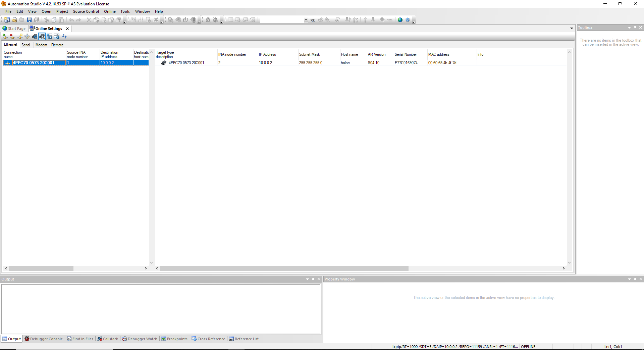Switch to the Reference List tab

click(244, 339)
